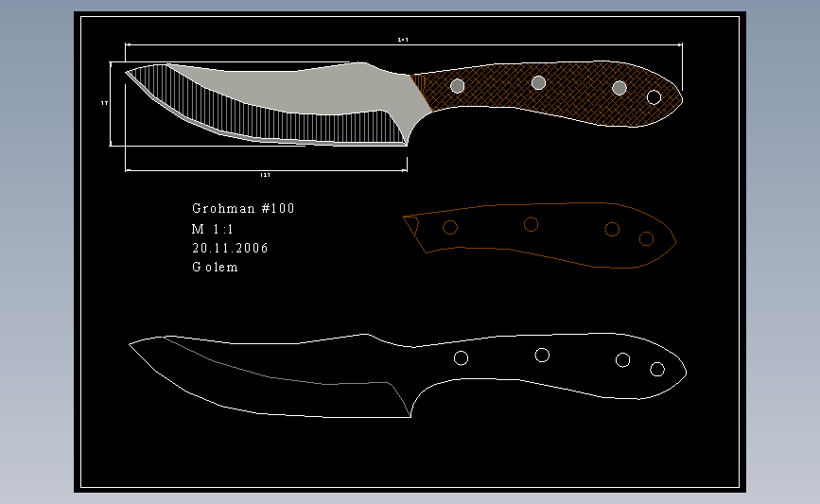Image resolution: width=820 pixels, height=504 pixels.
Task: Select the overall length dimension label above knife
Action: coord(403,40)
